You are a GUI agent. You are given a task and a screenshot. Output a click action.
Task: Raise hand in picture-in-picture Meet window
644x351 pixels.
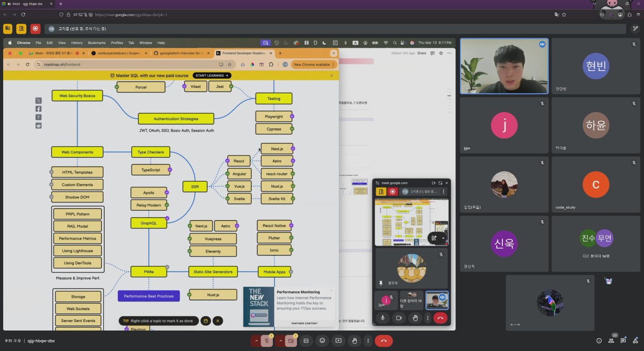coord(415,318)
